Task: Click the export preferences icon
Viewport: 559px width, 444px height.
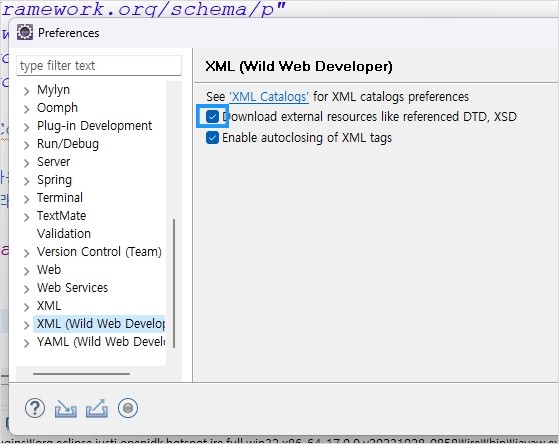Action: tap(97, 409)
